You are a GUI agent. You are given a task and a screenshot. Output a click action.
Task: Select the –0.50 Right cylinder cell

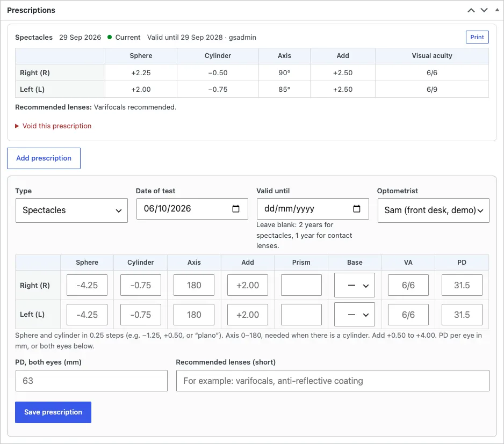click(x=218, y=73)
